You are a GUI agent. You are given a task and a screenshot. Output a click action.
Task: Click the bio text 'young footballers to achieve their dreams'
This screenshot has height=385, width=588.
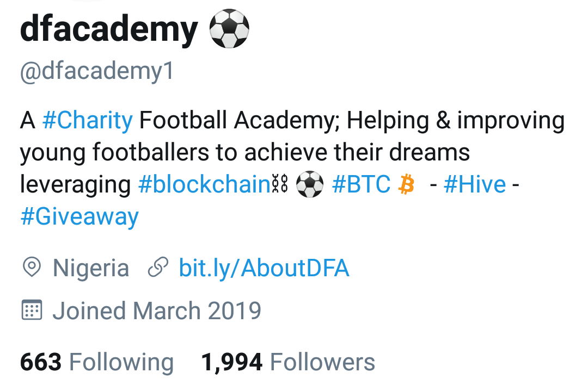tap(245, 153)
